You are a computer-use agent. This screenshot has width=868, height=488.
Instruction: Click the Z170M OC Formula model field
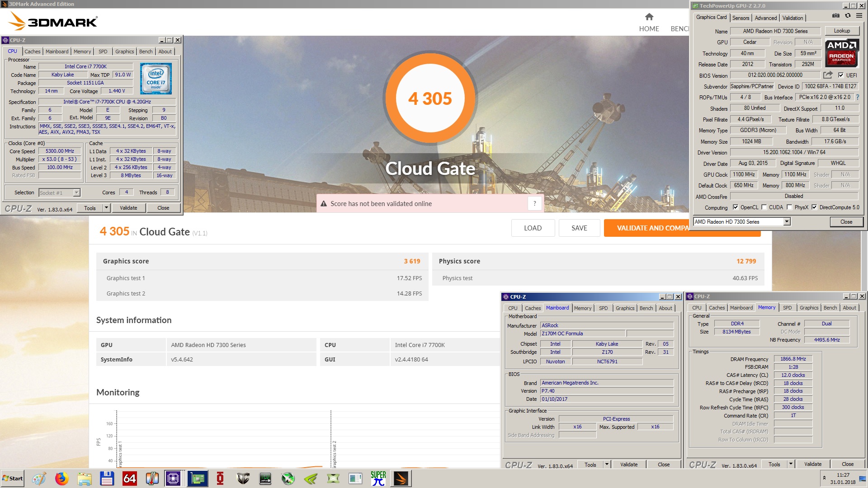pyautogui.click(x=583, y=334)
